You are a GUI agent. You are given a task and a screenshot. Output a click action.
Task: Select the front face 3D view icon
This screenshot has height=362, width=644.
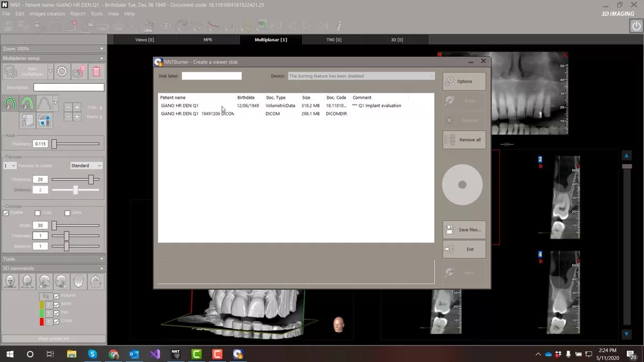point(10,281)
